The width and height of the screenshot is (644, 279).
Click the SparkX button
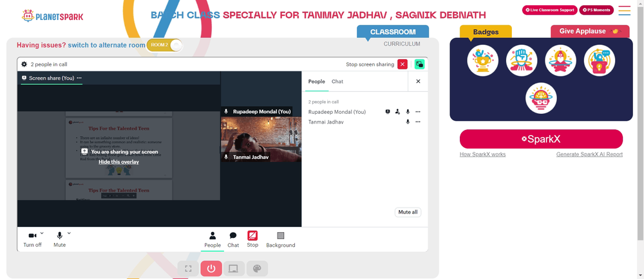[542, 139]
